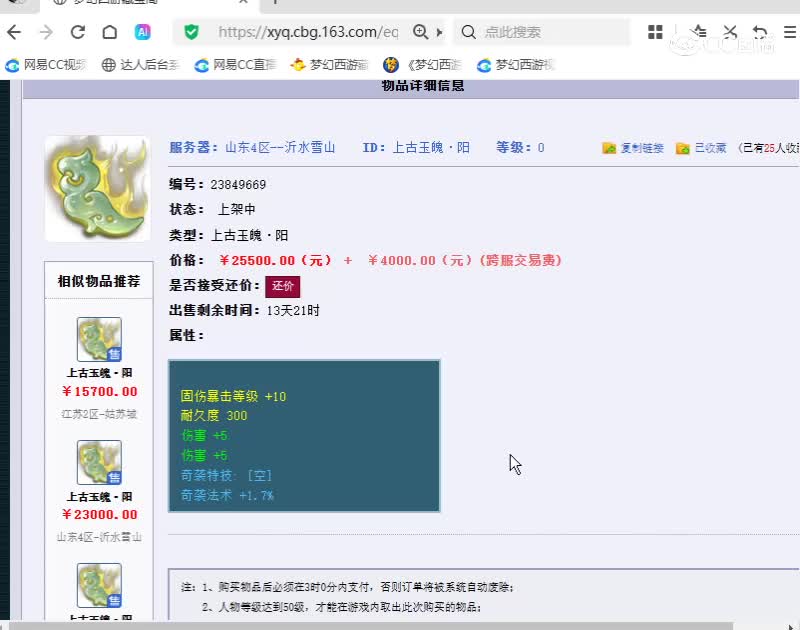800x630 pixels.
Task: Click server text 山东4区--沂水雪山 in header
Action: (280, 147)
